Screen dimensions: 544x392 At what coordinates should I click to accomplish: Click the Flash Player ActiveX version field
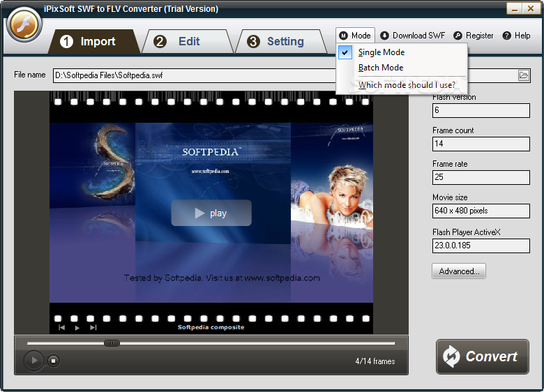pyautogui.click(x=481, y=246)
